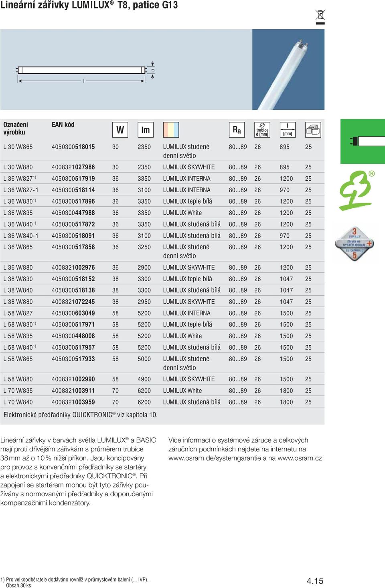This screenshot has height=588, width=385.
Task: Select product name "L 58 W/835"
Action: click(x=18, y=336)
